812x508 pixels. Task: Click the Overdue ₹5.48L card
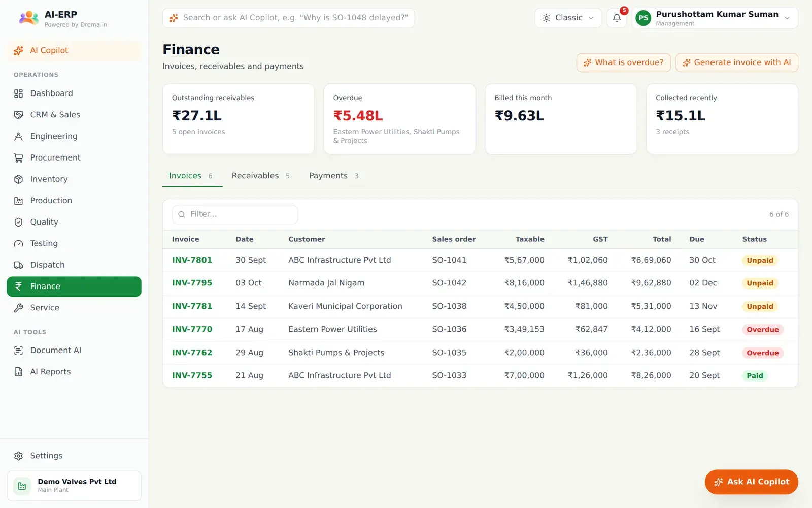400,119
